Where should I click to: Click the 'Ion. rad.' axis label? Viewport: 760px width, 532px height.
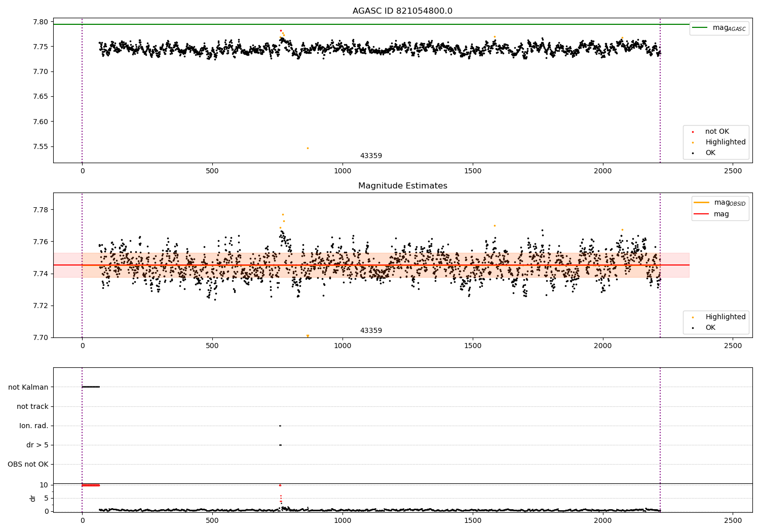point(34,426)
